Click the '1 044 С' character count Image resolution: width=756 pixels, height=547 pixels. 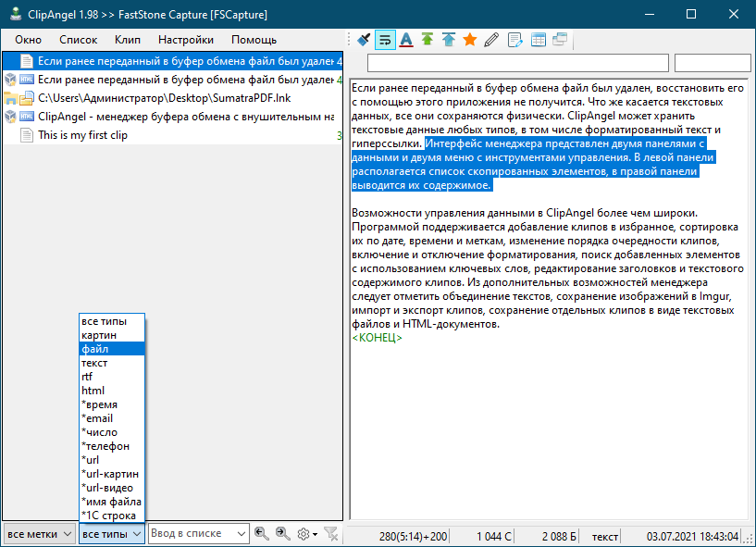494,537
